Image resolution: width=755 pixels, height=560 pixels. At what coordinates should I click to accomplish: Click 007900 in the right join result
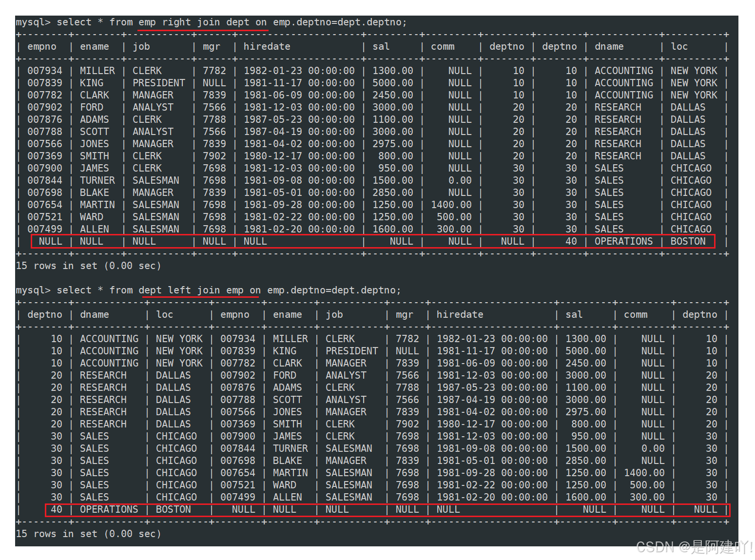pos(45,169)
